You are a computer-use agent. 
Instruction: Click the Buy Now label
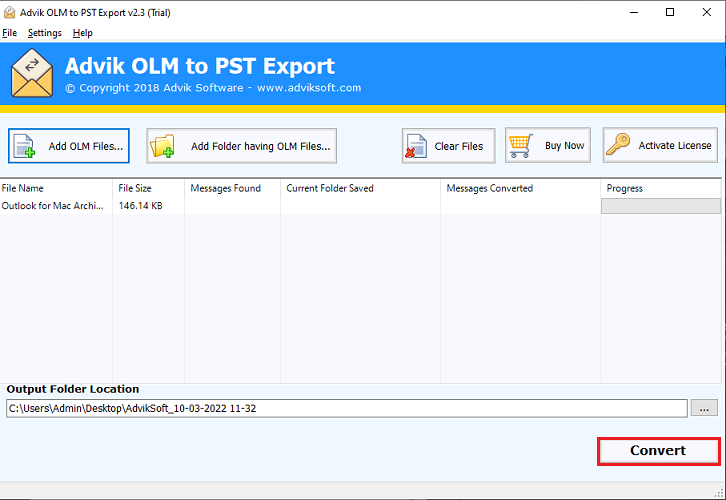(564, 146)
